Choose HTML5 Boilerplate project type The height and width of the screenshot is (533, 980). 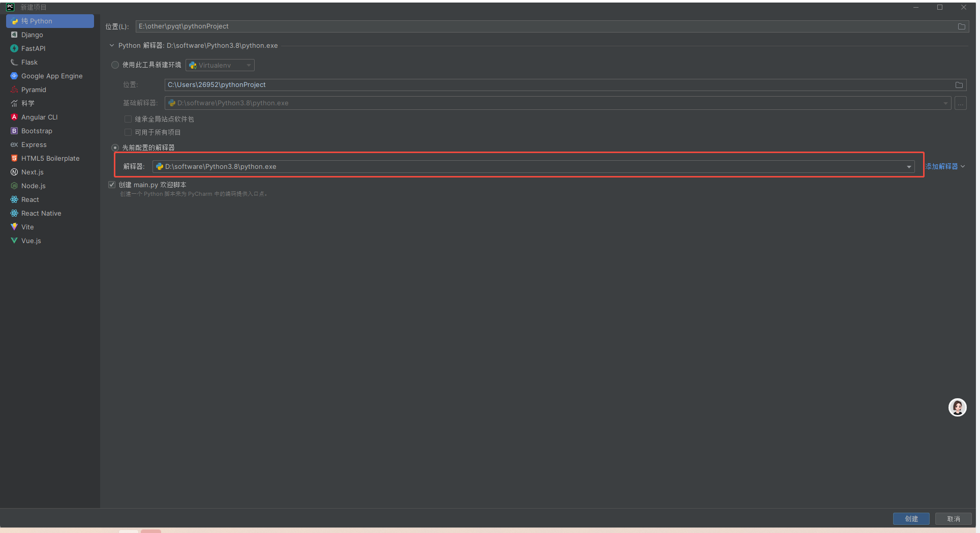50,158
